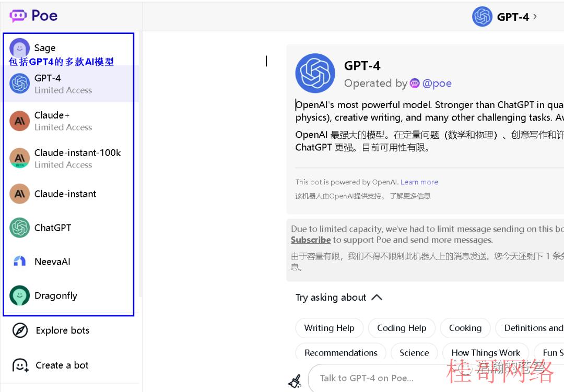Click the NeevaAI logo icon
This screenshot has width=564, height=392.
click(x=19, y=261)
